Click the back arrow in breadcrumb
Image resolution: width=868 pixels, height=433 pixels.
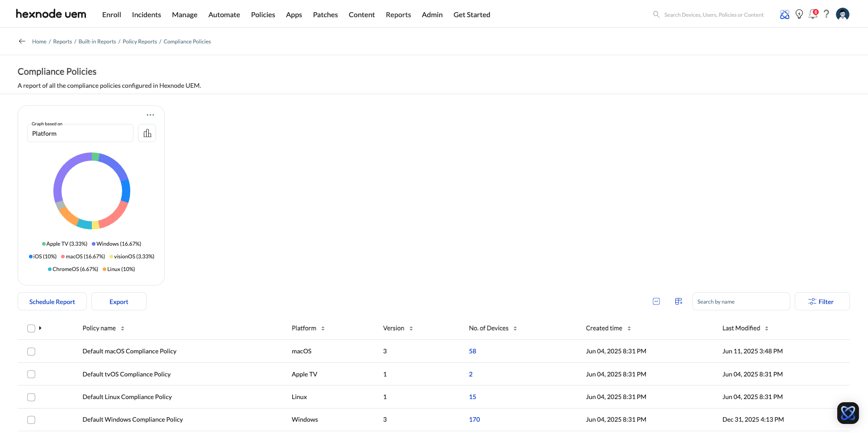[22, 41]
